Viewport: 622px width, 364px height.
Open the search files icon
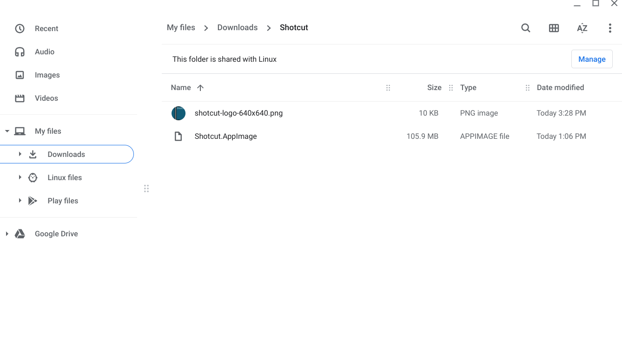(526, 28)
